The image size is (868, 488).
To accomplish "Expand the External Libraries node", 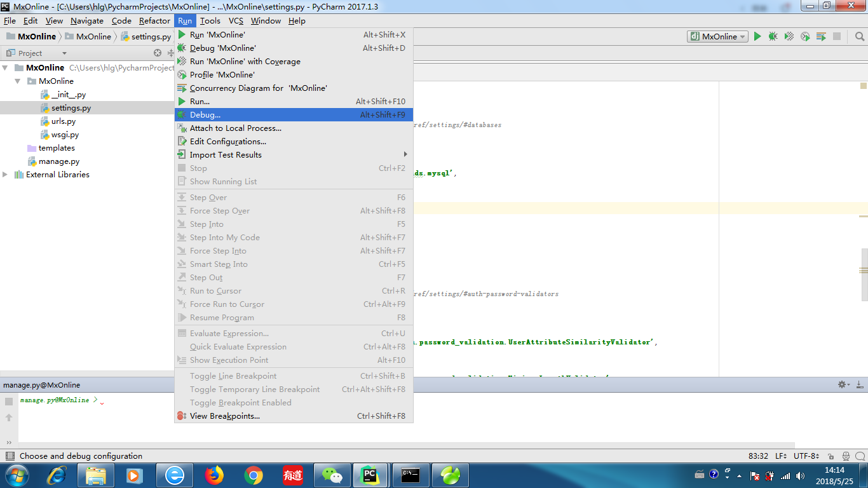I will tap(5, 175).
